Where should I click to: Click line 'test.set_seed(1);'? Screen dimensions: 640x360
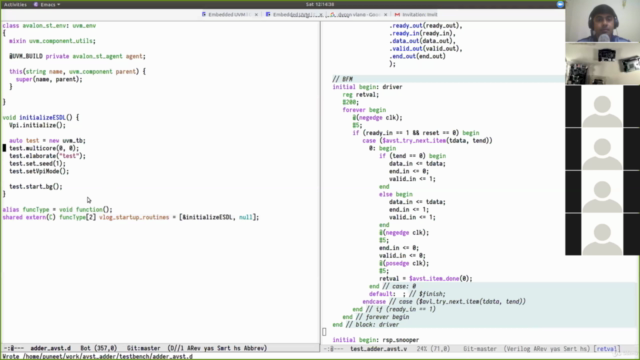[37, 164]
